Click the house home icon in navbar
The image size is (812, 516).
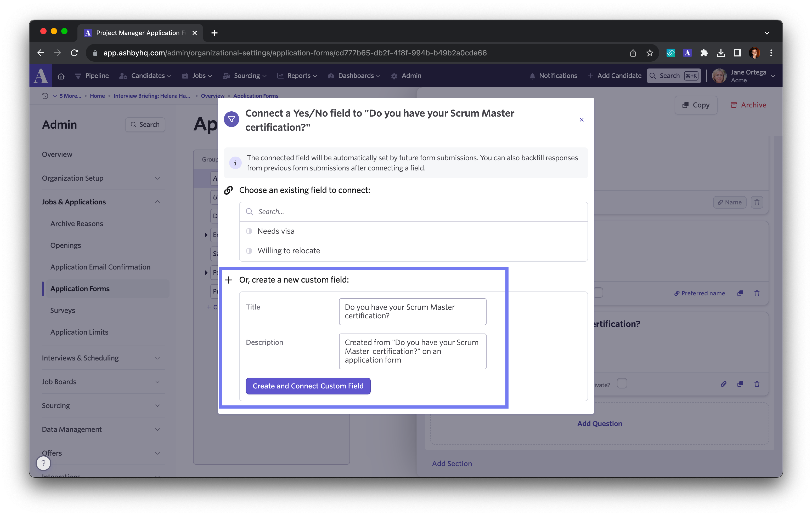point(61,76)
